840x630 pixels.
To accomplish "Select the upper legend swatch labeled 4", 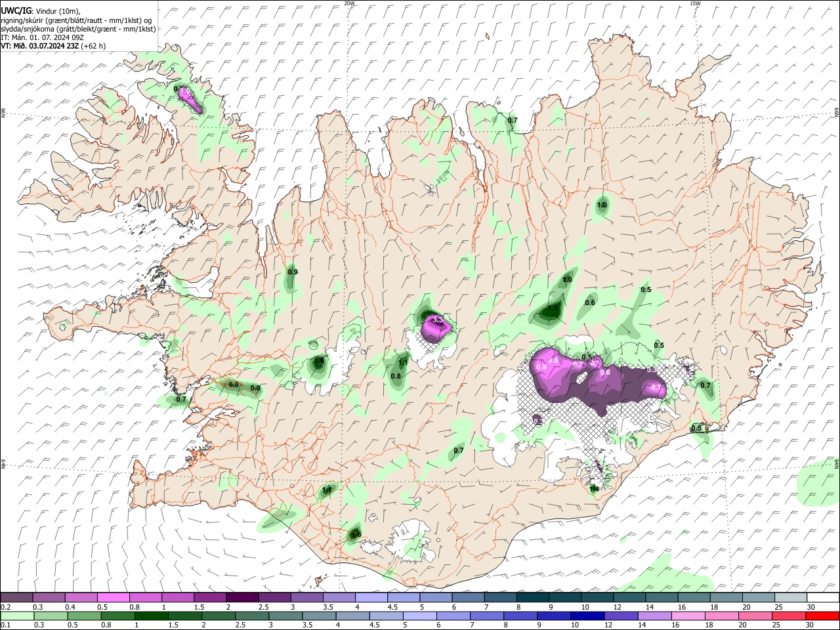I will (371, 598).
